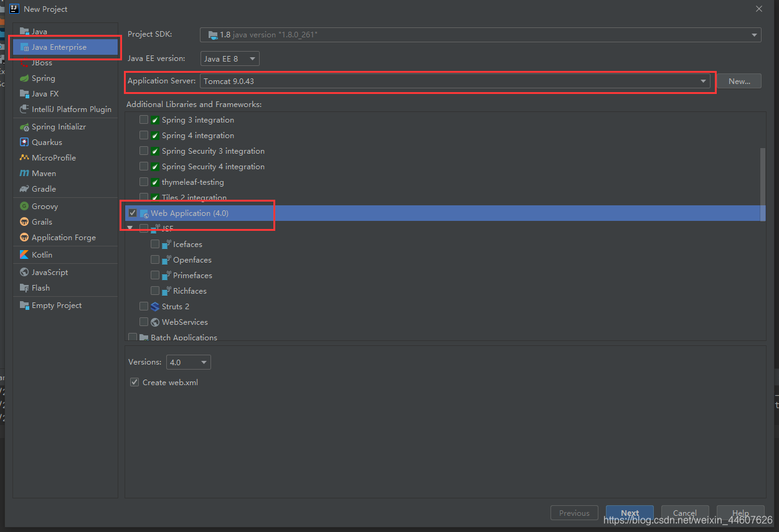Click the Java FX folder icon

(24, 94)
